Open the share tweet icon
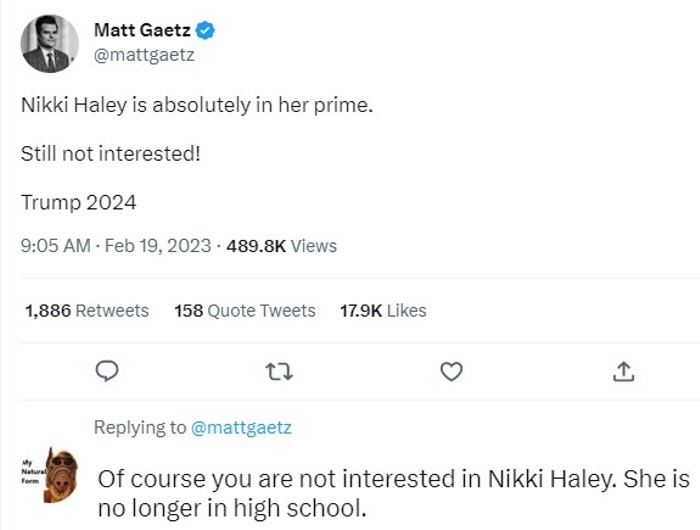Viewport: 700px width, 530px height. click(623, 372)
